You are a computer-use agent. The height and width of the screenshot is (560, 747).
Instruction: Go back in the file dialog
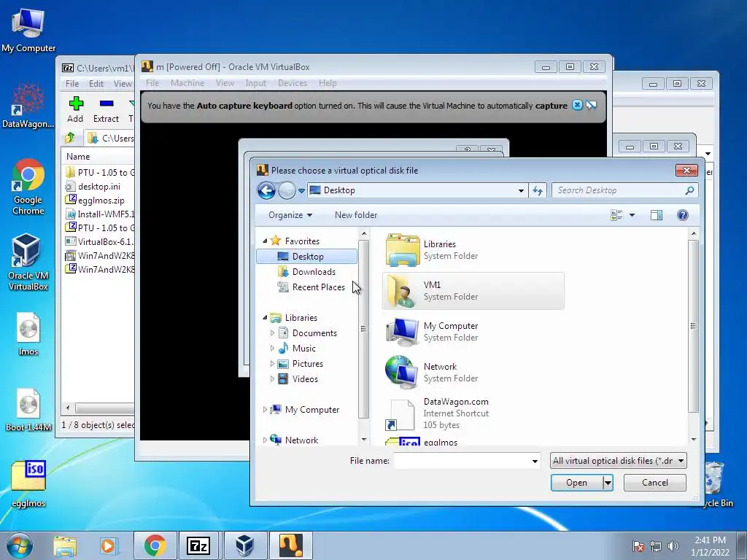266,190
